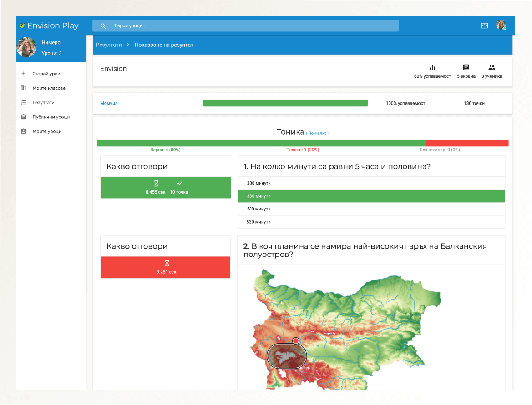Click the Моите класове building icon
The width and height of the screenshot is (532, 405).
point(24,88)
